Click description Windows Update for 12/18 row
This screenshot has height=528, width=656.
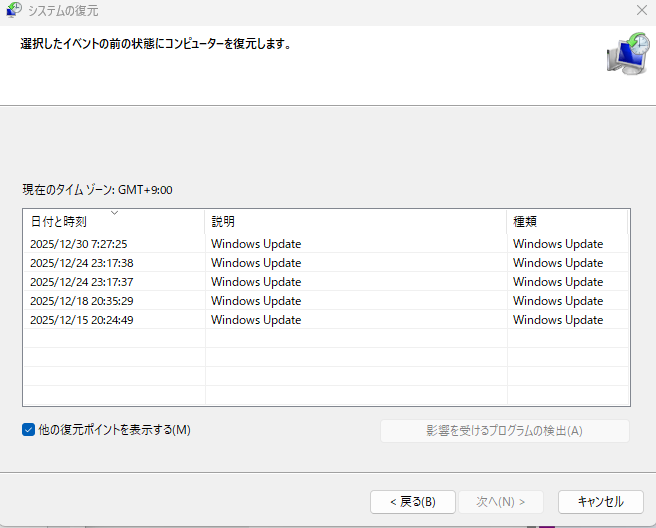[x=256, y=301]
